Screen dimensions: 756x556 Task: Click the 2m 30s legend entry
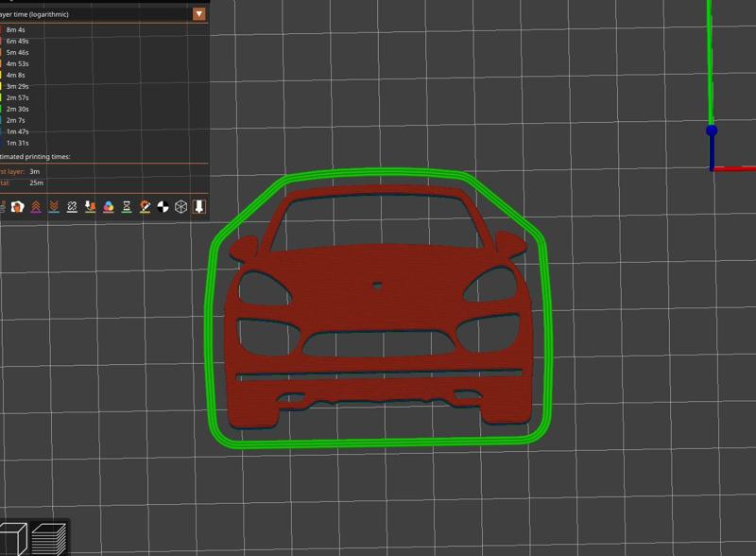[15, 109]
